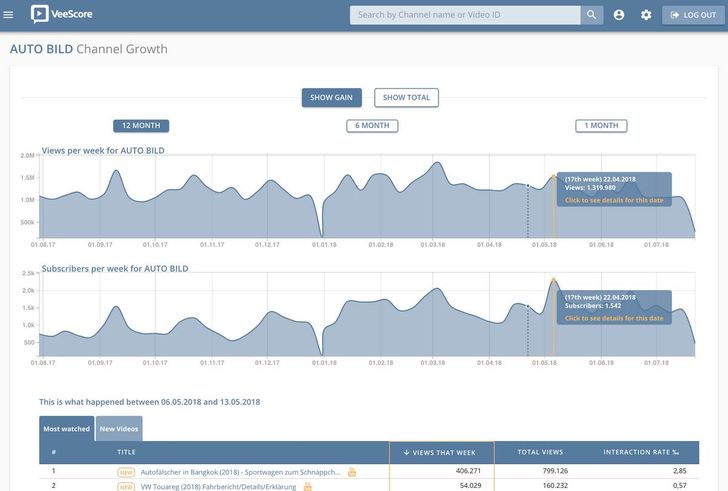Click views tooltip 'Click to see details'

[x=614, y=200]
